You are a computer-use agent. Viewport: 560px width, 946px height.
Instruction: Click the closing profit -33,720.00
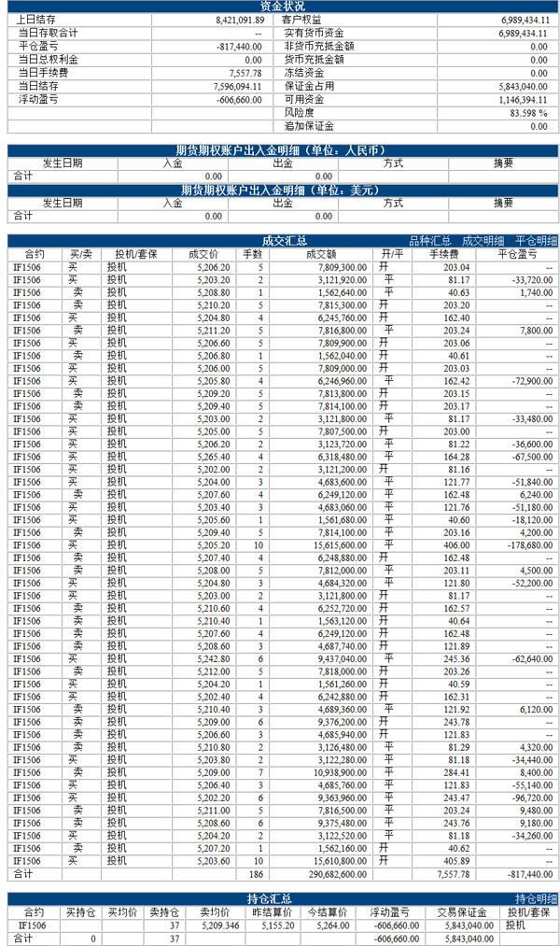[x=532, y=280]
